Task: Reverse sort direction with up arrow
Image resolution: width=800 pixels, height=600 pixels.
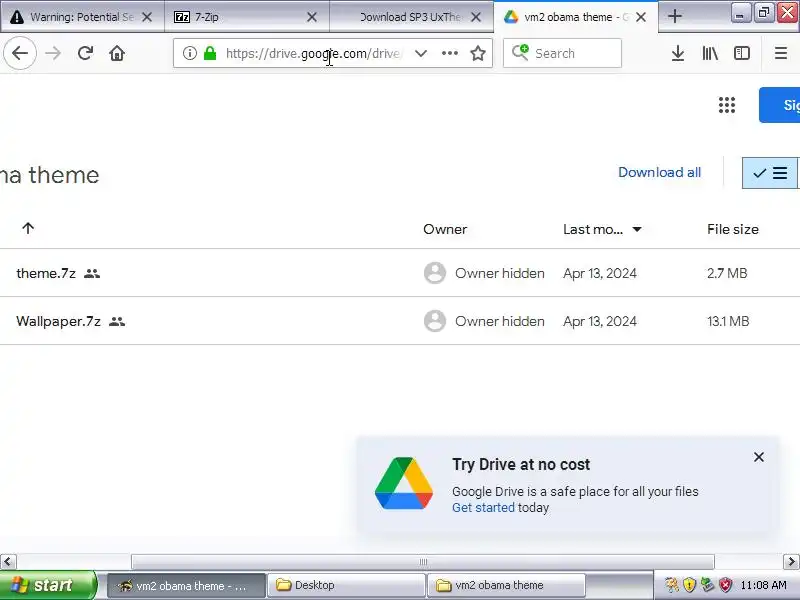Action: (x=28, y=228)
